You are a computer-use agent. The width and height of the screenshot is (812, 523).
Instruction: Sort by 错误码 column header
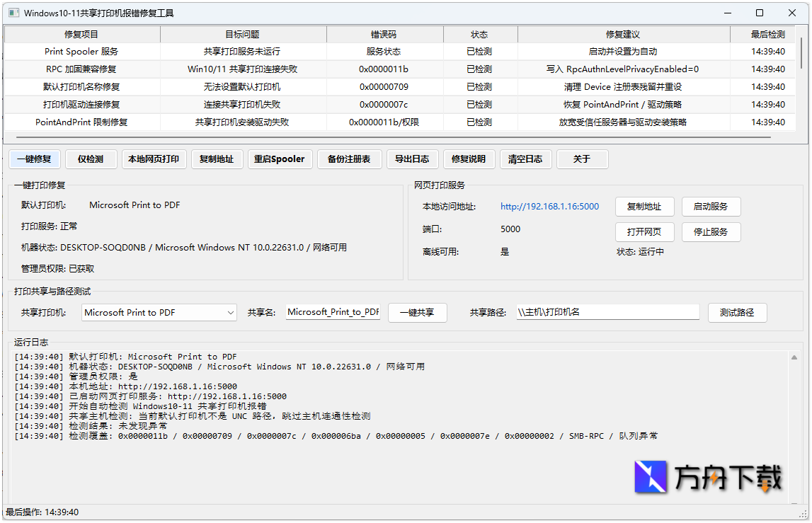point(384,34)
